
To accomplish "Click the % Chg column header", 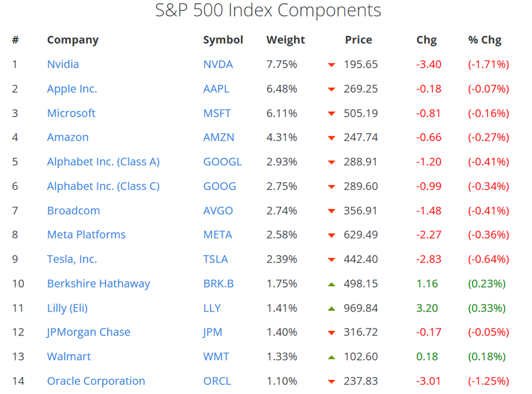I will point(485,40).
